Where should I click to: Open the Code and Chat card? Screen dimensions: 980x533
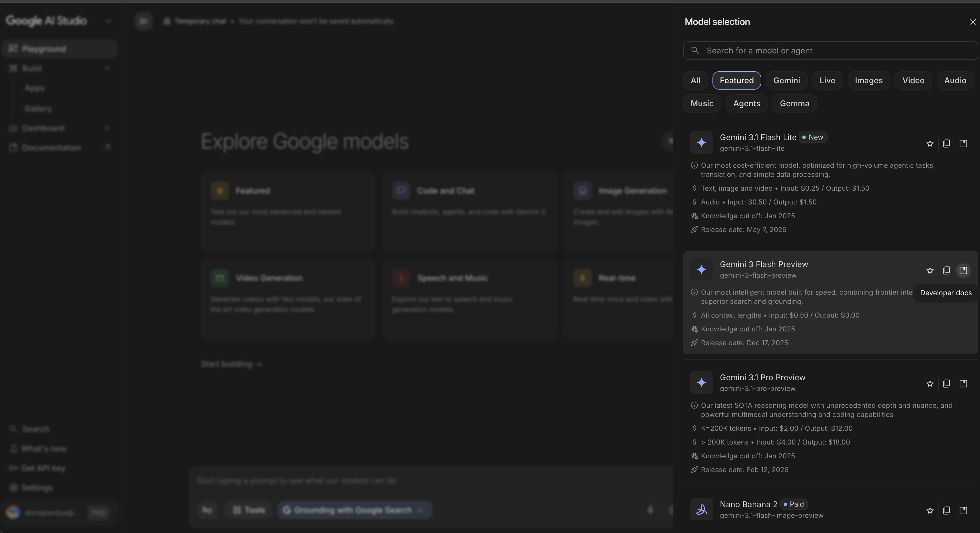pos(469,212)
